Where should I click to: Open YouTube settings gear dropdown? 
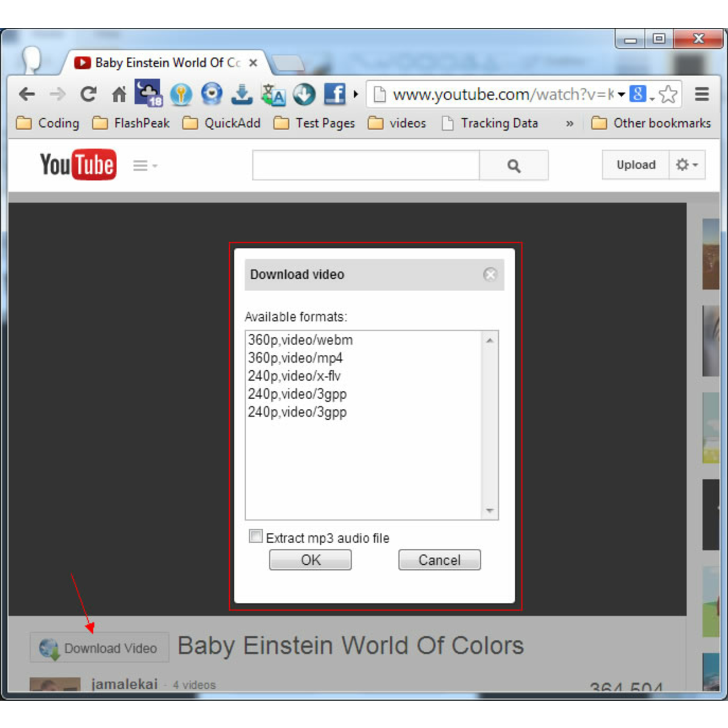point(686,165)
